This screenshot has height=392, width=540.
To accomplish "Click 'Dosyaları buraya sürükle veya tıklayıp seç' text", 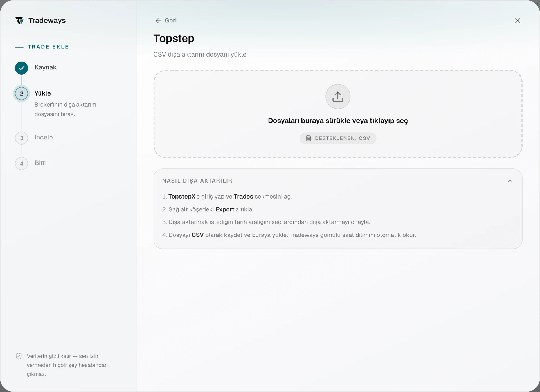I will [x=338, y=121].
